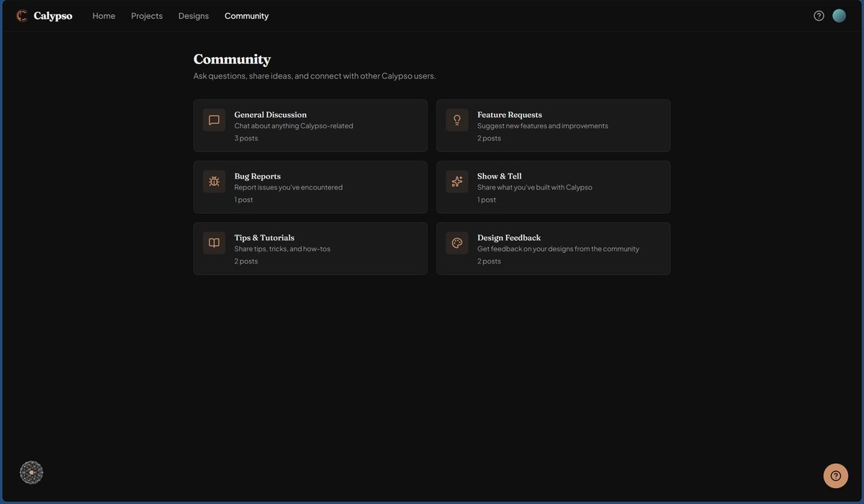The width and height of the screenshot is (864, 504).
Task: Click "Suggest new features and improvements" text
Action: pyautogui.click(x=543, y=126)
